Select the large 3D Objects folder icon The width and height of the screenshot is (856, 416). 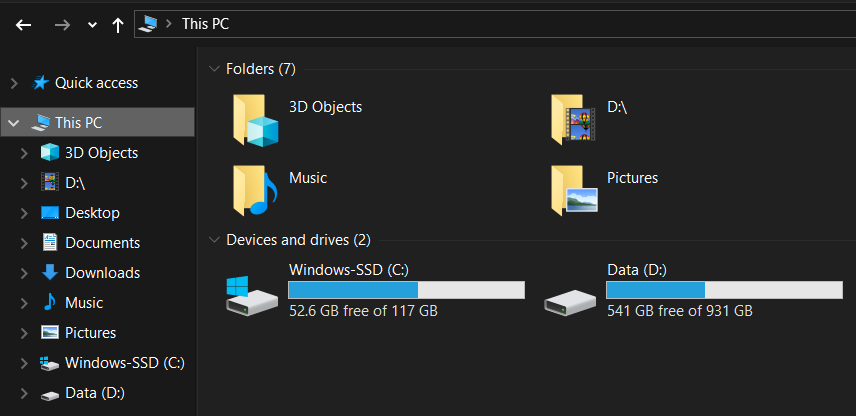click(255, 120)
